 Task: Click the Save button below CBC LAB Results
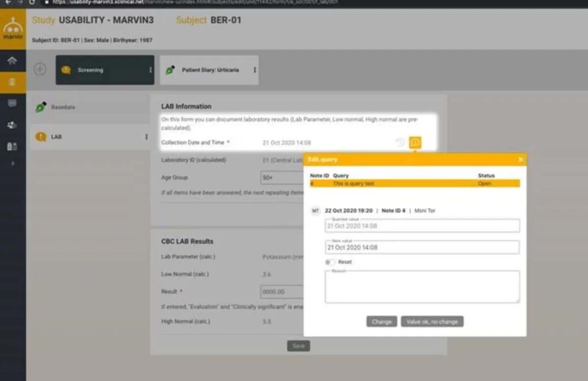tap(298, 346)
